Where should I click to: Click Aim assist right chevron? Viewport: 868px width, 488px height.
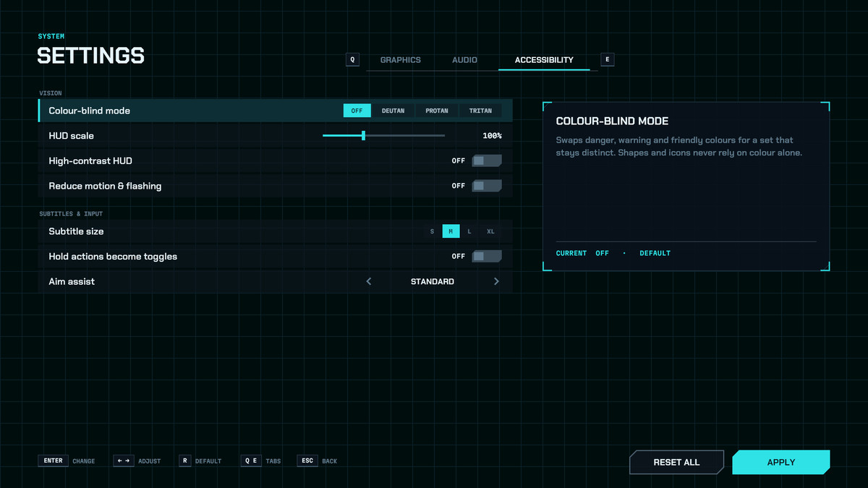tap(496, 281)
